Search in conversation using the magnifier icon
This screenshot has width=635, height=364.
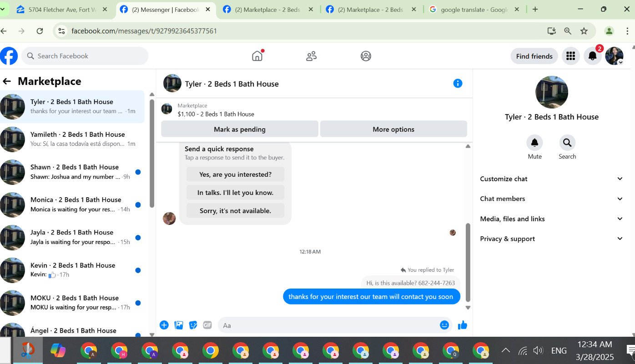567,143
